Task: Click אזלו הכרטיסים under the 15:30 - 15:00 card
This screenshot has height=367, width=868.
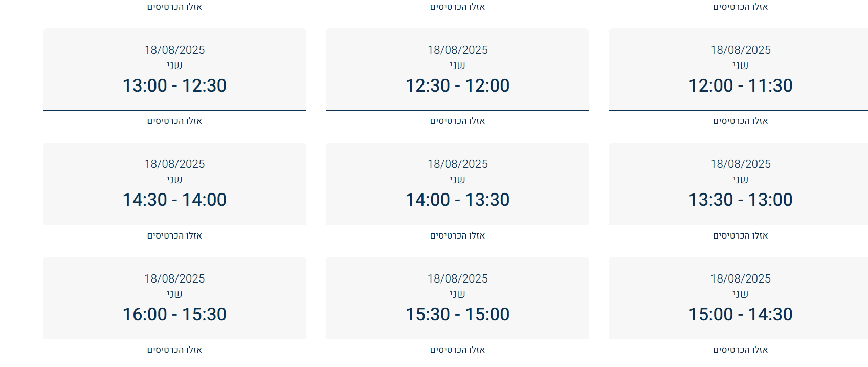Action: [457, 350]
